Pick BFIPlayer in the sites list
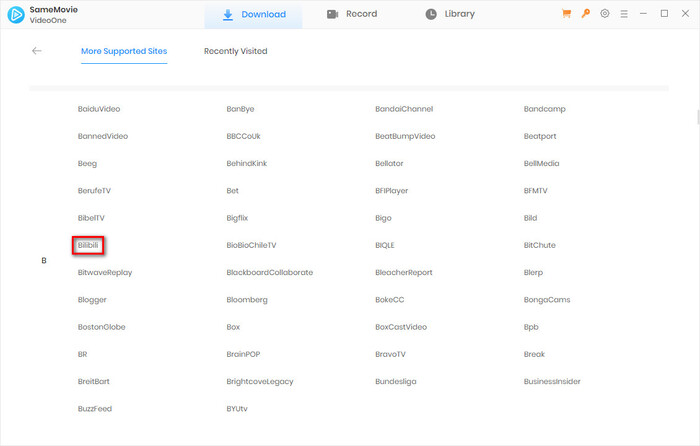The height and width of the screenshot is (446, 700). click(392, 191)
